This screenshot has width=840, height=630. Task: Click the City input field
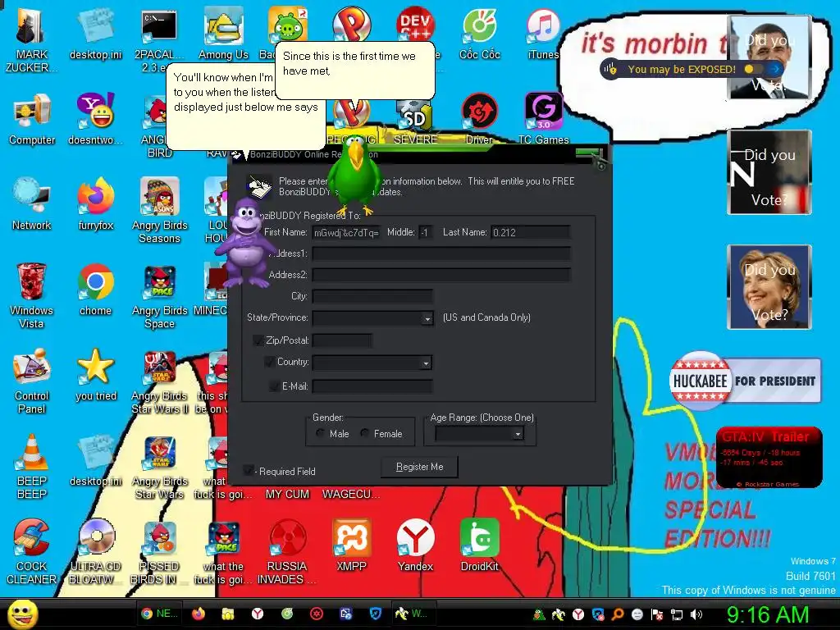click(372, 296)
